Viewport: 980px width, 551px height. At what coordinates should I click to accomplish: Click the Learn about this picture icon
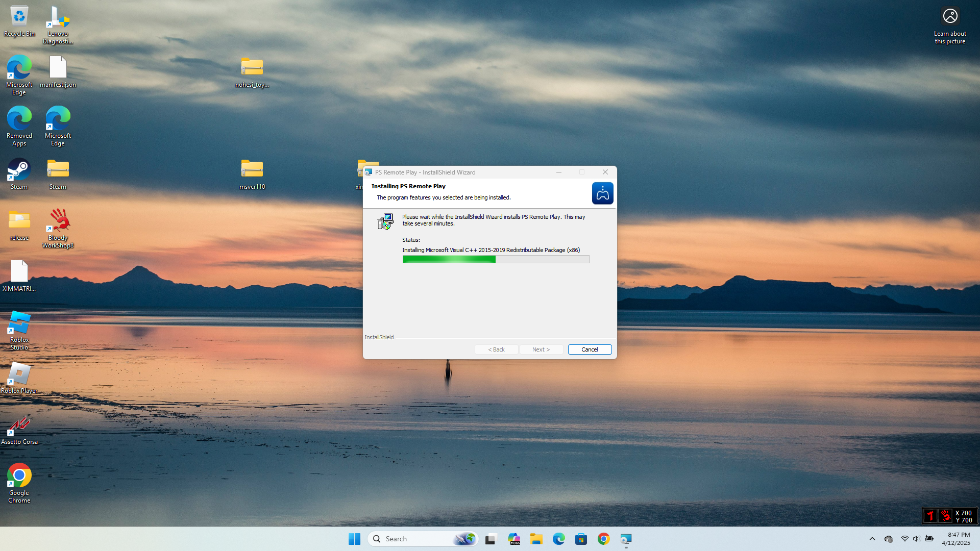(950, 25)
